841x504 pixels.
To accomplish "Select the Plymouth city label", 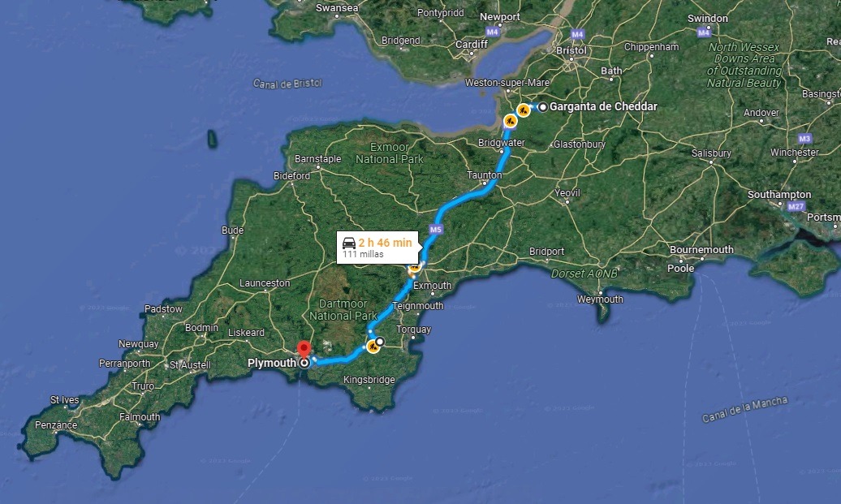I will (272, 363).
